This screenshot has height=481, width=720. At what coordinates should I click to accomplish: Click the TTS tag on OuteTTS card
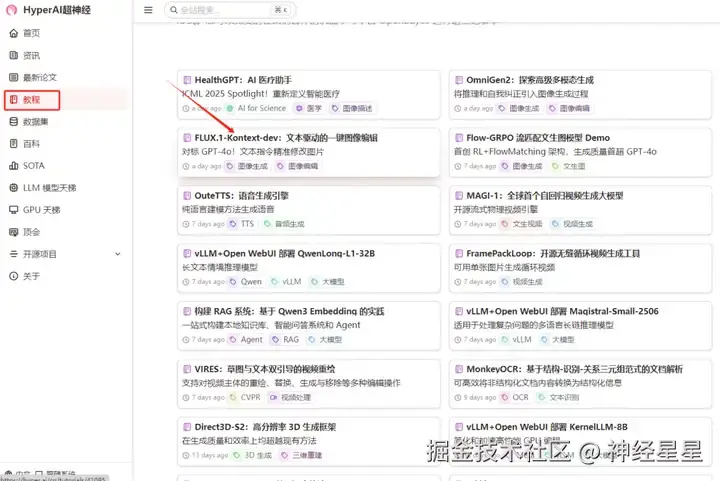(242, 224)
